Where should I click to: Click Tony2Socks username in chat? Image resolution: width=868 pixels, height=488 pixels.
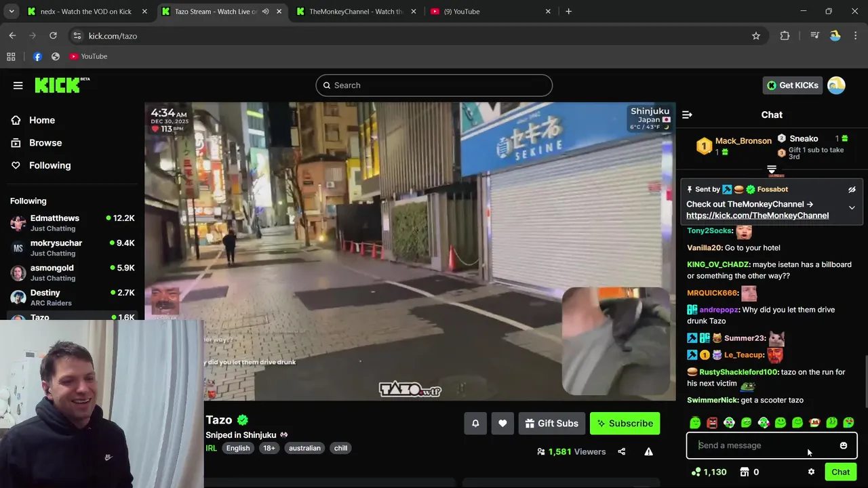coord(709,231)
